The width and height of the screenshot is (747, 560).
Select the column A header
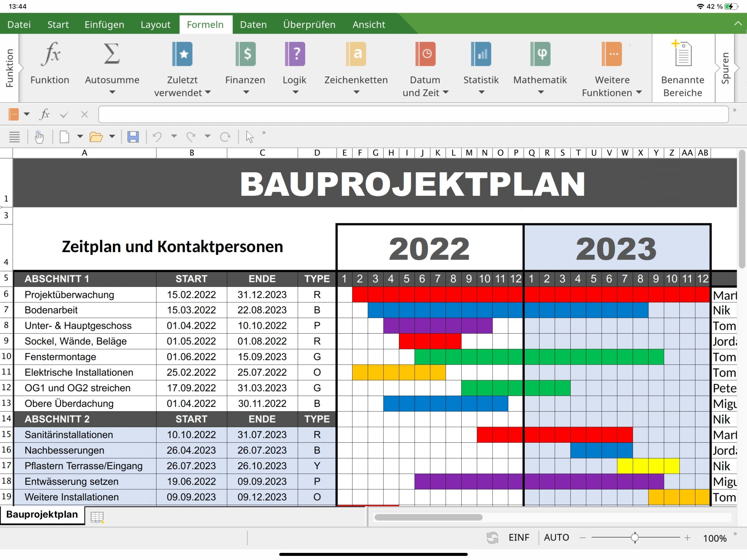[x=84, y=153]
